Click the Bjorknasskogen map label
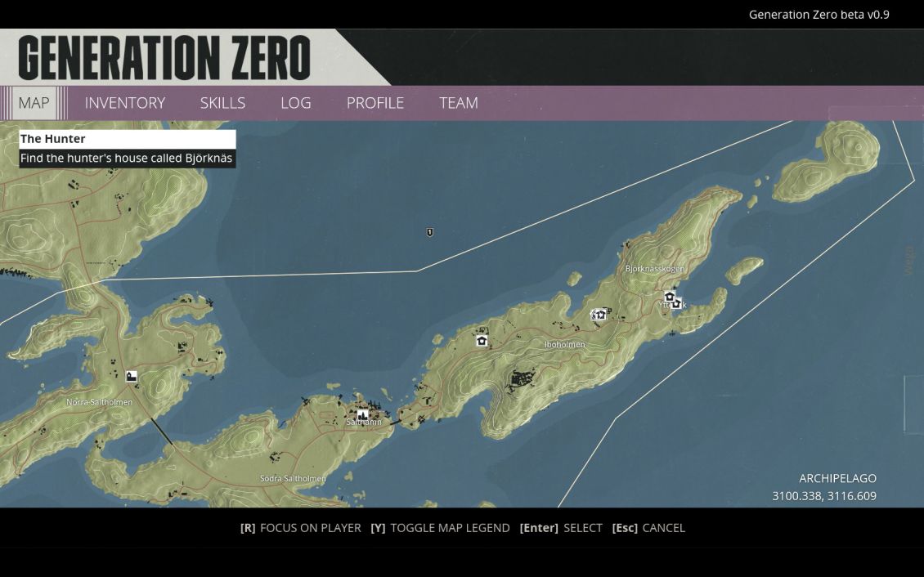 tap(655, 269)
